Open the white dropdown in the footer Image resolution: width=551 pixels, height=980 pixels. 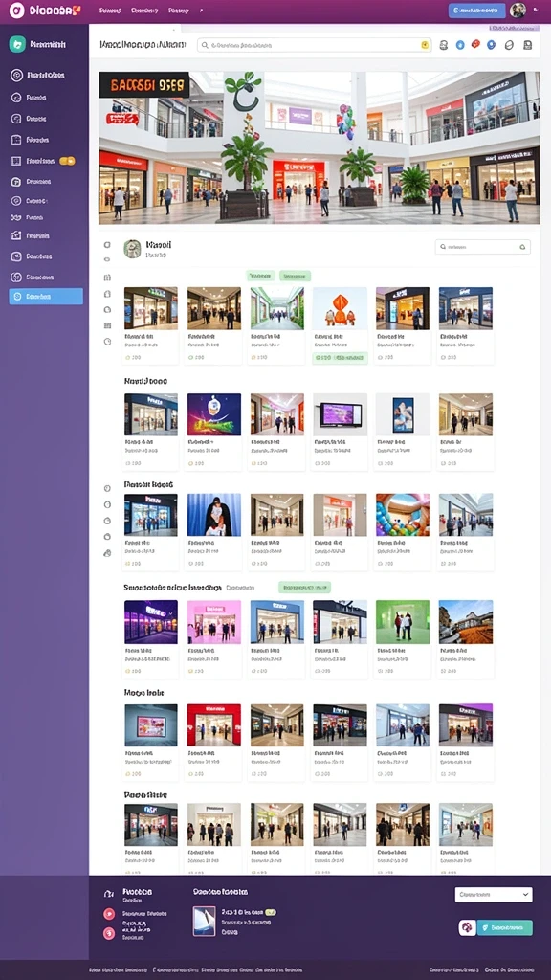(x=494, y=895)
